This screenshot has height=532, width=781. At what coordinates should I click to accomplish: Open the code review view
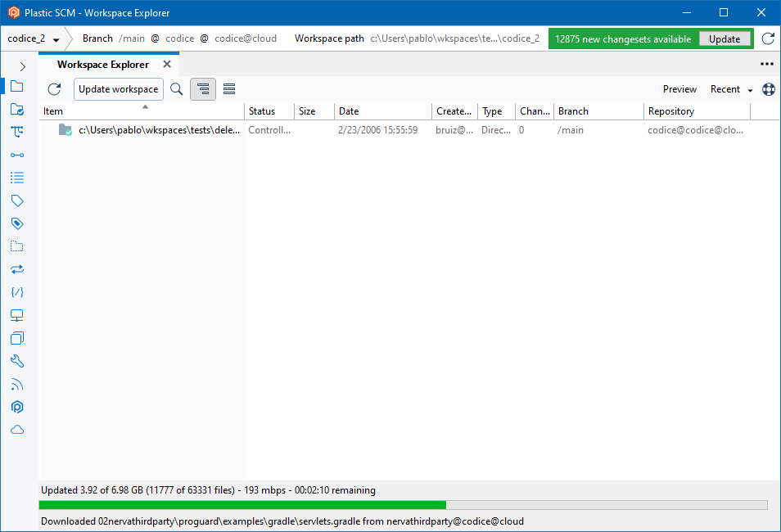point(17,291)
